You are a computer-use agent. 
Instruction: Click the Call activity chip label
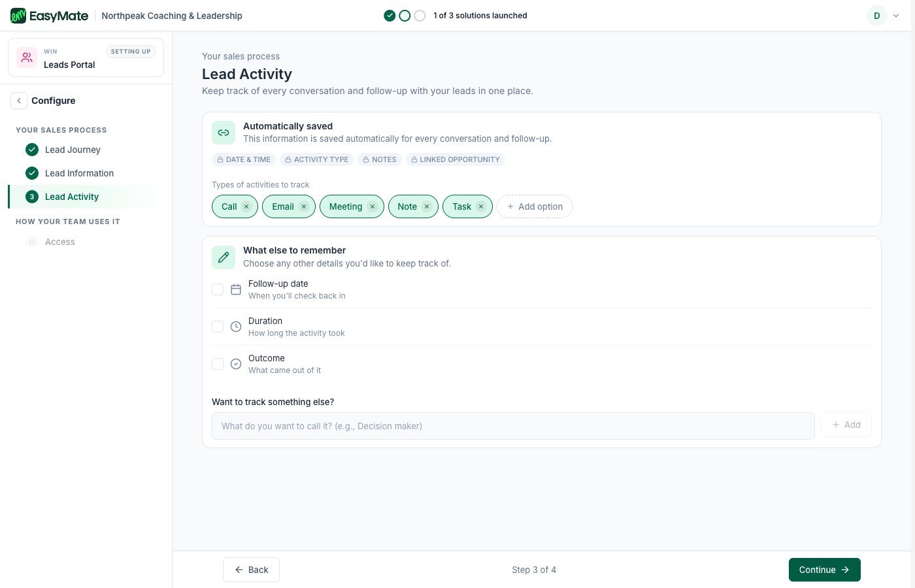(229, 206)
